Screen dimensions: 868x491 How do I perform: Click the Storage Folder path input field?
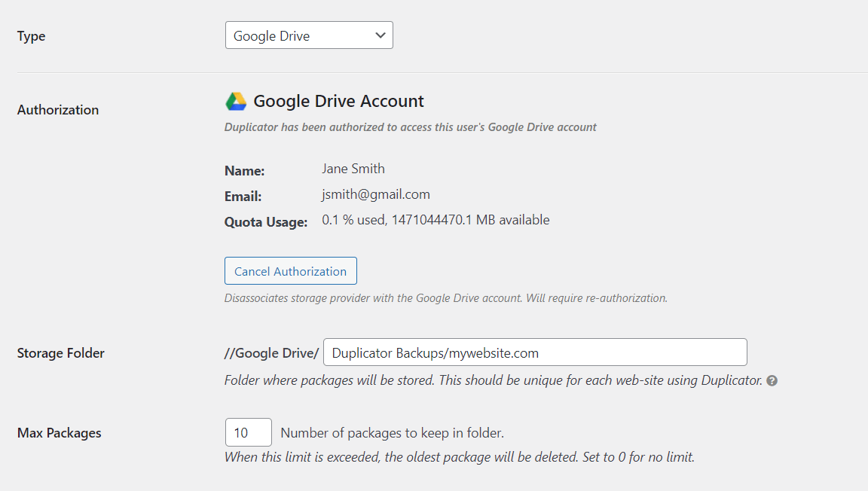click(x=535, y=352)
